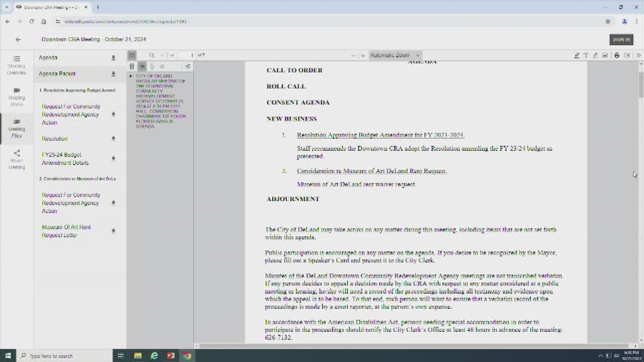The width and height of the screenshot is (644, 362).
Task: Open Share Meeting in left navigation
Action: click(x=16, y=160)
